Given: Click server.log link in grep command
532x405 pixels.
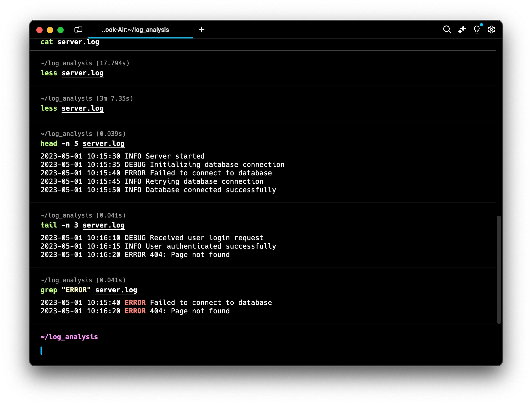Looking at the screenshot, I should pos(116,290).
